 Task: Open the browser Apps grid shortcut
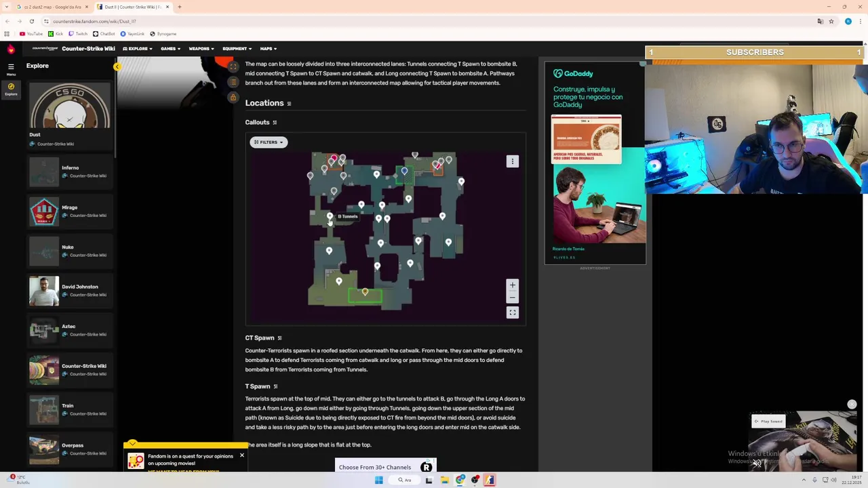point(7,34)
